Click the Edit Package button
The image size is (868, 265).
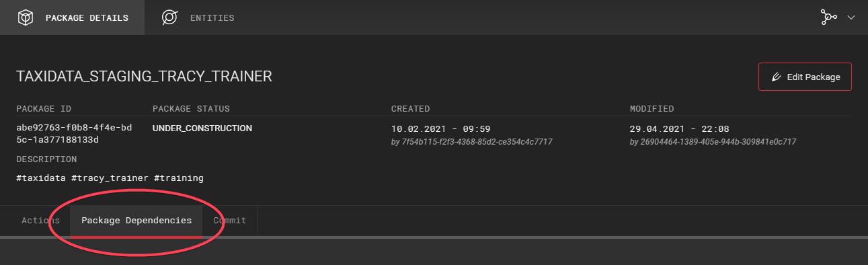pos(805,77)
